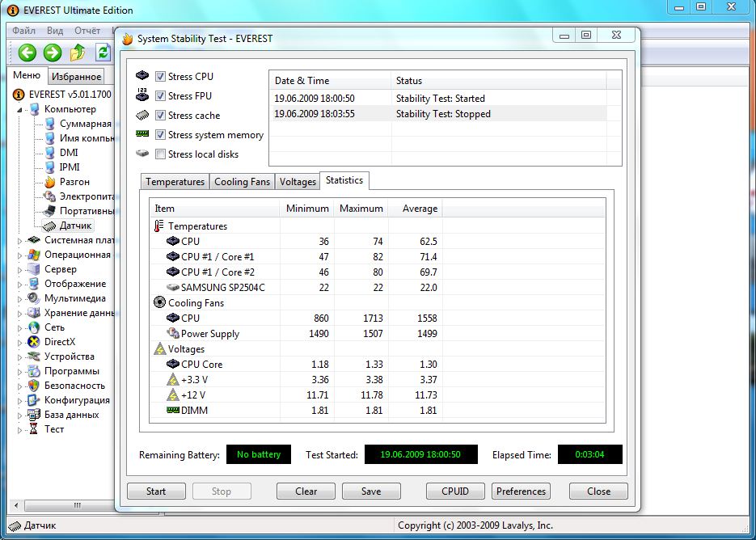Expand the Мультимедиа tree node
This screenshot has height=540, width=756.
(19, 299)
